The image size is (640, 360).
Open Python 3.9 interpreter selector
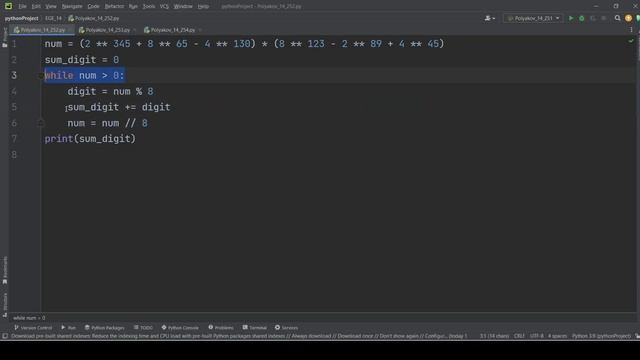click(601, 336)
